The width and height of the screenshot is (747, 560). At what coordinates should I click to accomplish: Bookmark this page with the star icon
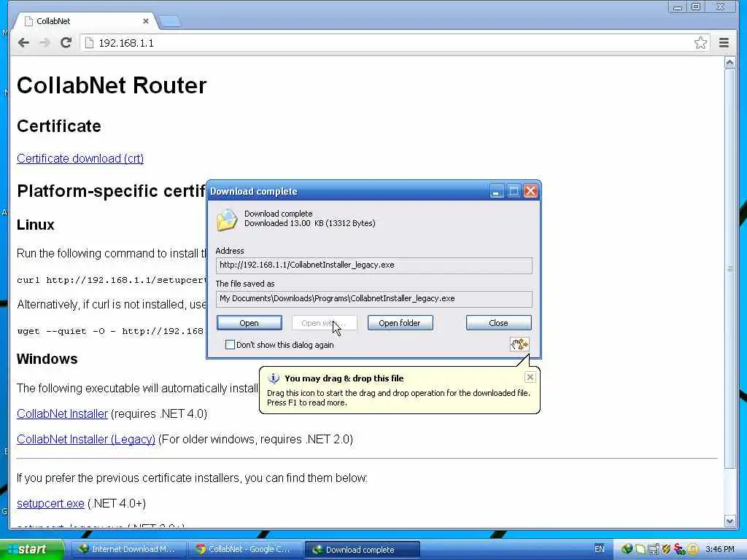(x=700, y=43)
